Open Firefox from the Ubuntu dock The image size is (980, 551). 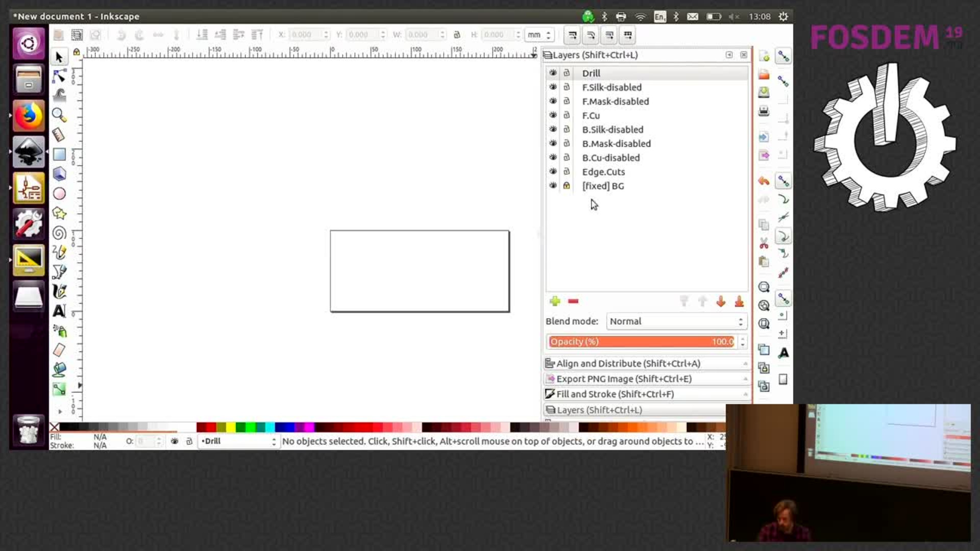pyautogui.click(x=29, y=116)
